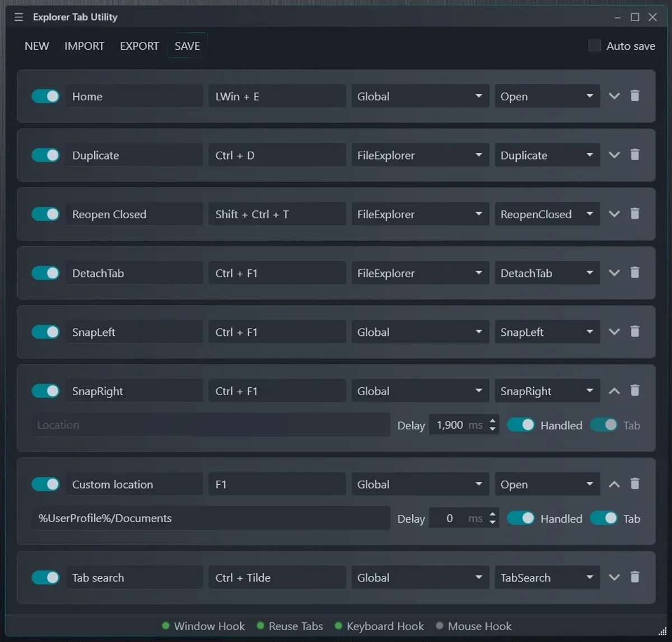Delete the Home hotkey row

[x=634, y=96]
